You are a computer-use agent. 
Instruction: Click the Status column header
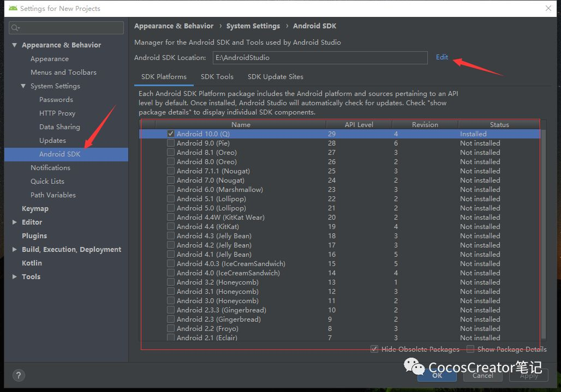499,124
